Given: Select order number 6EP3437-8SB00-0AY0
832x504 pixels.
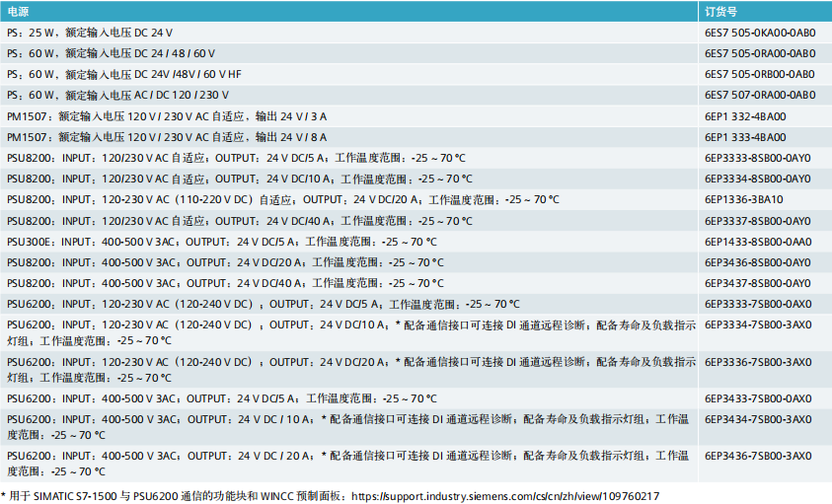Looking at the screenshot, I should (757, 283).
